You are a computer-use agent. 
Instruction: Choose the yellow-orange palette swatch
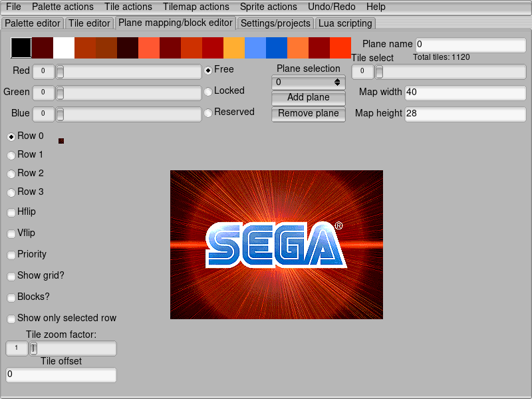[x=234, y=48]
